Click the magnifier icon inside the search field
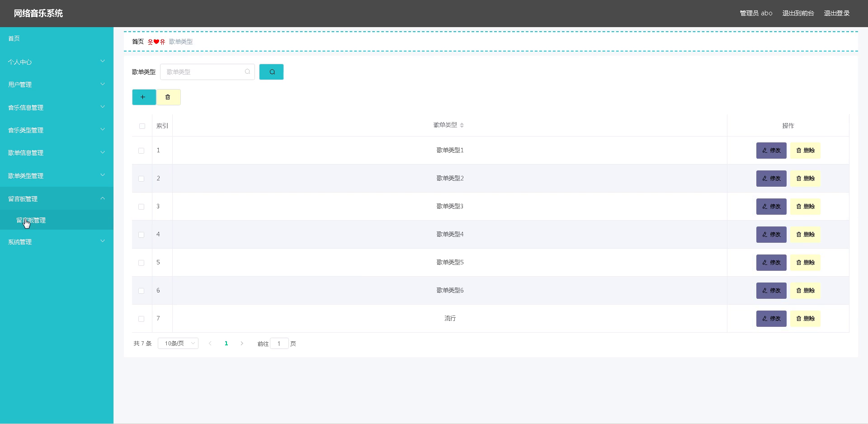This screenshot has width=868, height=424. pyautogui.click(x=247, y=72)
